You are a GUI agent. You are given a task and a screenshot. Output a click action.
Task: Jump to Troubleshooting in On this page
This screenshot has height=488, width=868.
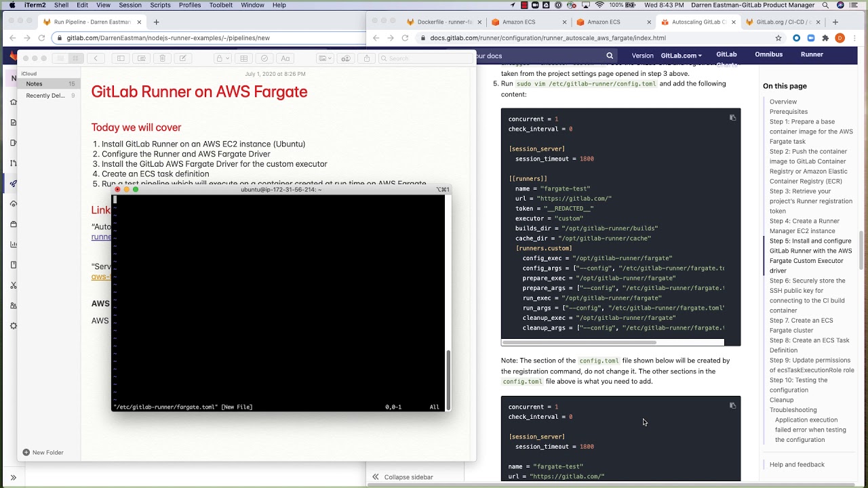tap(793, 410)
